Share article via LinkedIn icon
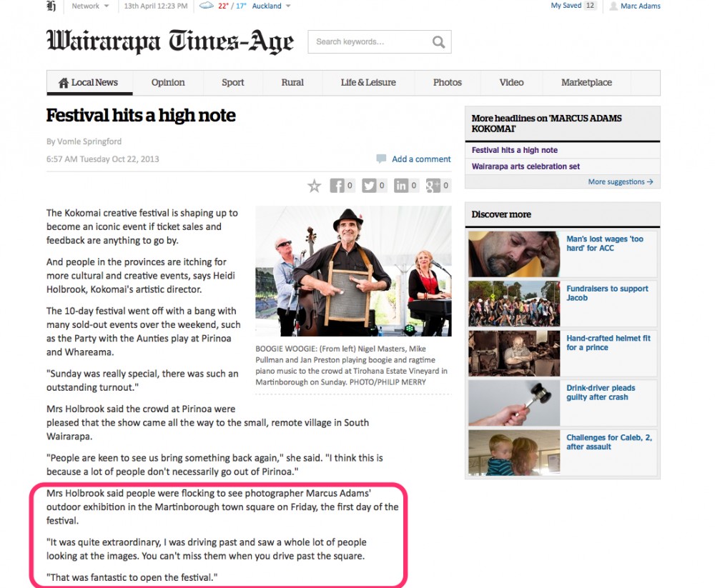 click(x=400, y=186)
